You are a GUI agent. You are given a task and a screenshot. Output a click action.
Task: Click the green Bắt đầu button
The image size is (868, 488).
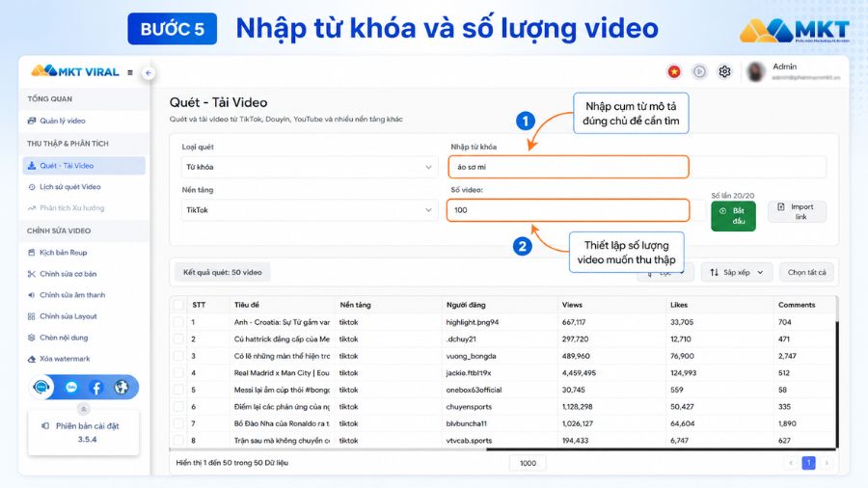point(733,216)
